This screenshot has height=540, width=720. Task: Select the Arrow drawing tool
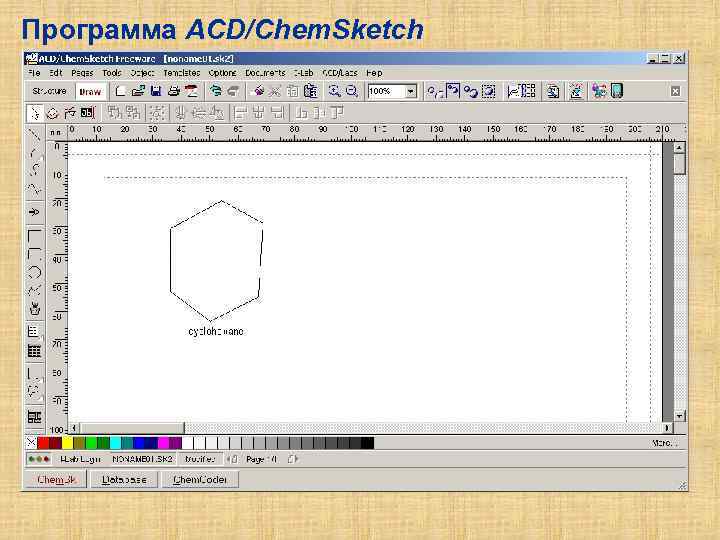point(34,212)
